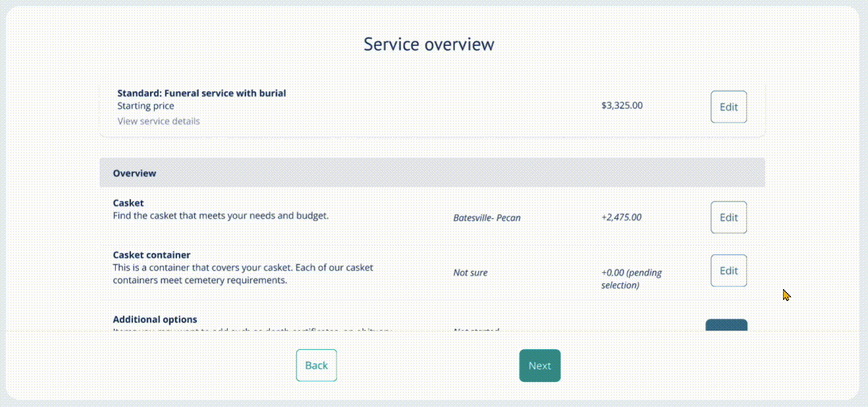Click the Standard: Funeral service with burial title
Screen dimensions: 868x407
(202, 94)
